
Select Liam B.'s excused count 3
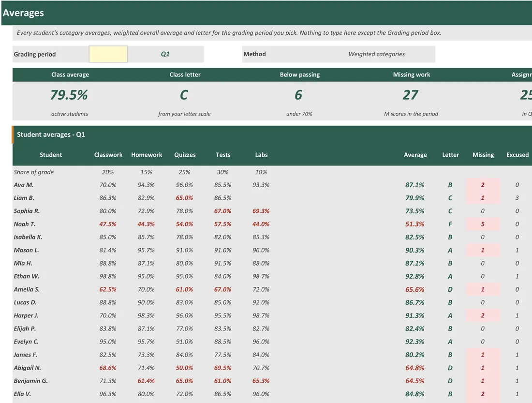click(x=517, y=198)
